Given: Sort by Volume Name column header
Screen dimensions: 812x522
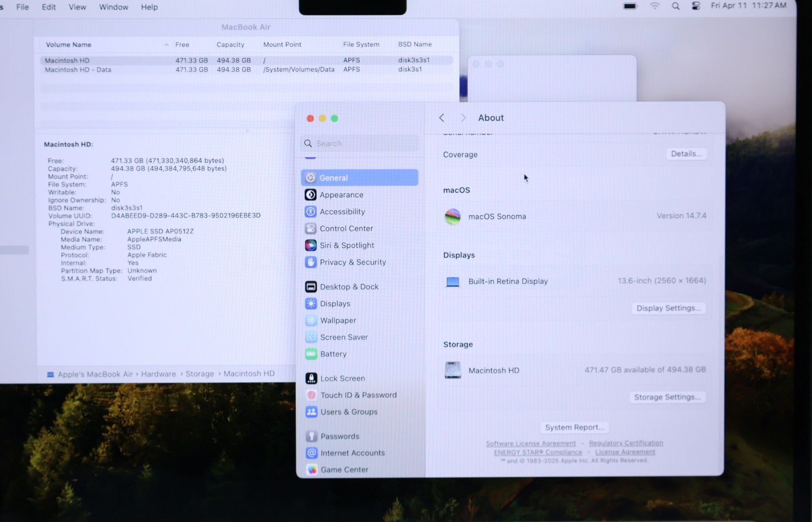Looking at the screenshot, I should (69, 45).
